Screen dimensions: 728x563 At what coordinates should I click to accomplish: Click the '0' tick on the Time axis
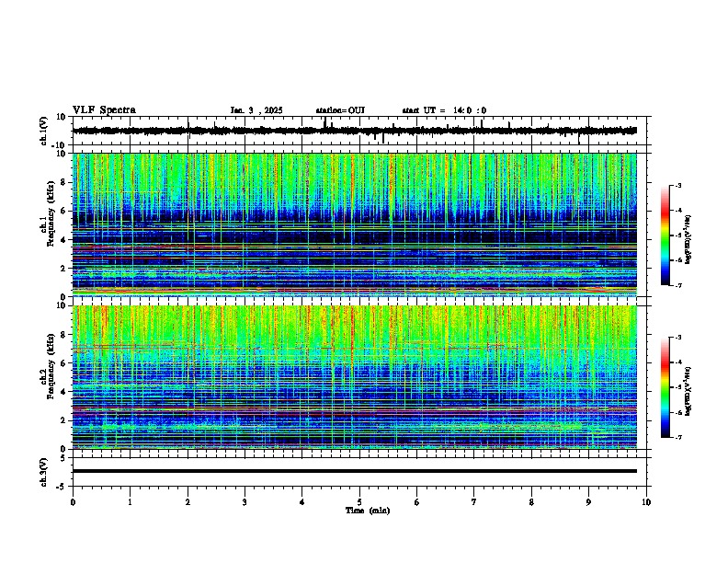coord(73,502)
